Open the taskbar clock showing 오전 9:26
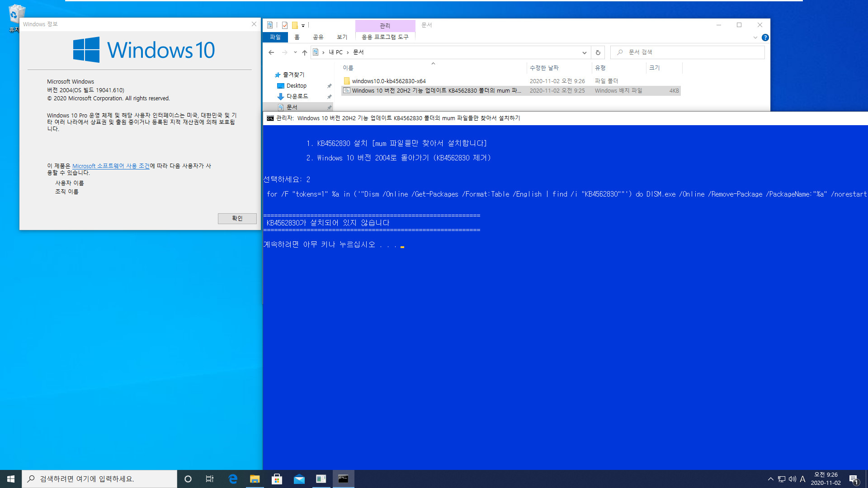The width and height of the screenshot is (868, 488). (826, 479)
